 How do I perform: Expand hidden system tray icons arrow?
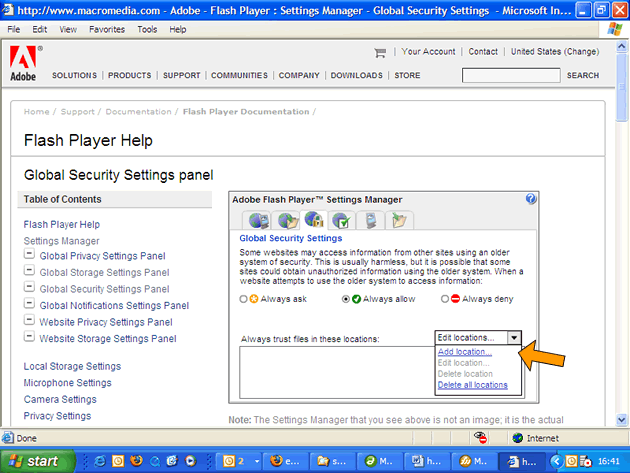click(556, 461)
